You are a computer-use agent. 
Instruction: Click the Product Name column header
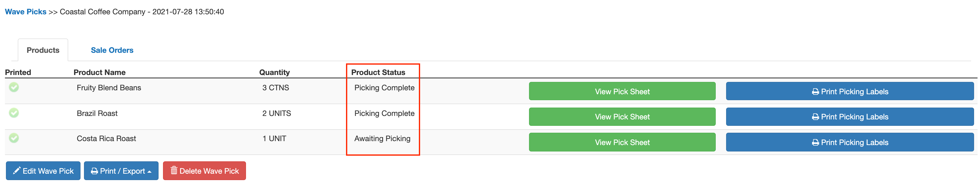99,72
